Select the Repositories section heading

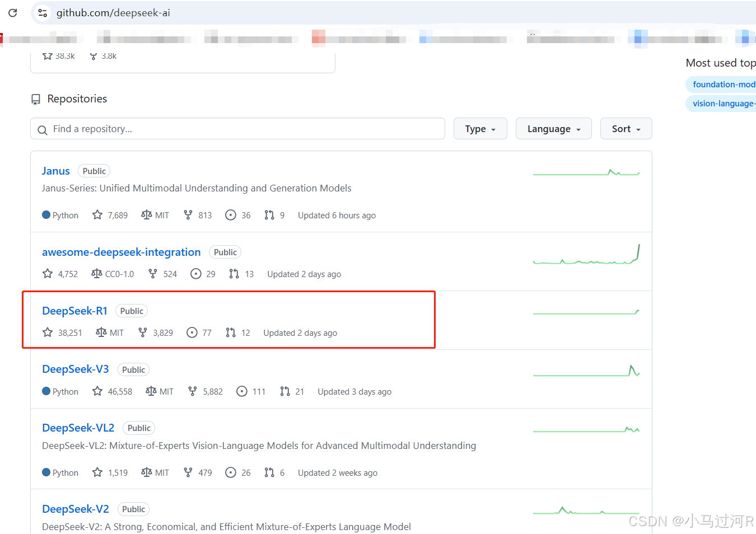(77, 99)
